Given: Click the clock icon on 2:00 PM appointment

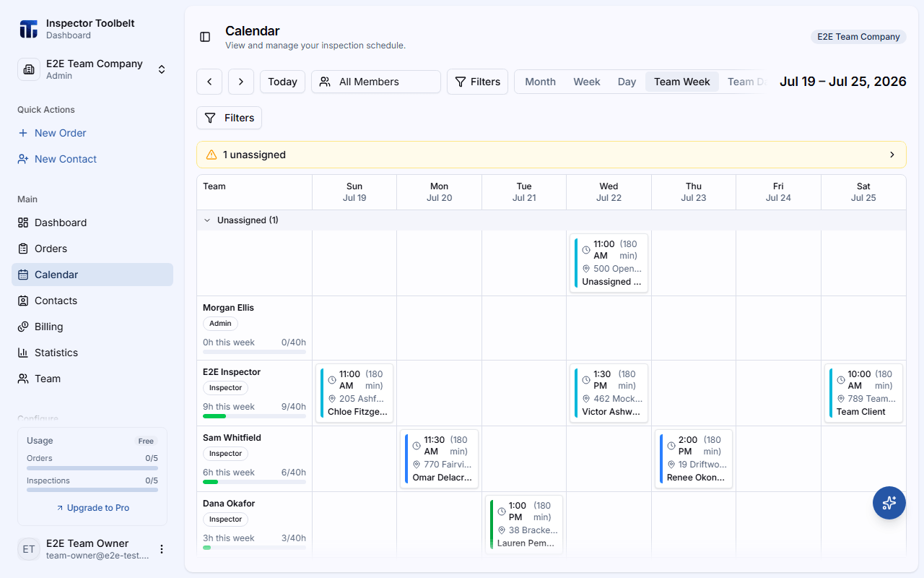Looking at the screenshot, I should click(x=671, y=446).
